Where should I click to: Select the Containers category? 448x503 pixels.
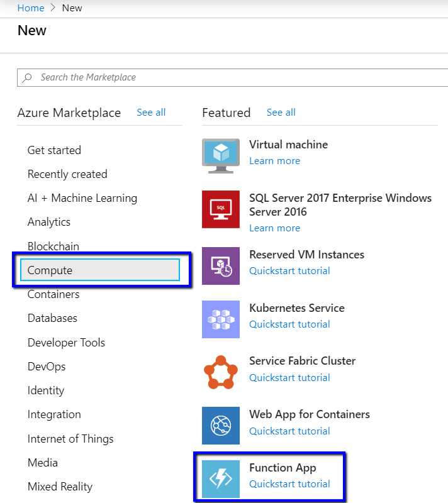coord(53,294)
